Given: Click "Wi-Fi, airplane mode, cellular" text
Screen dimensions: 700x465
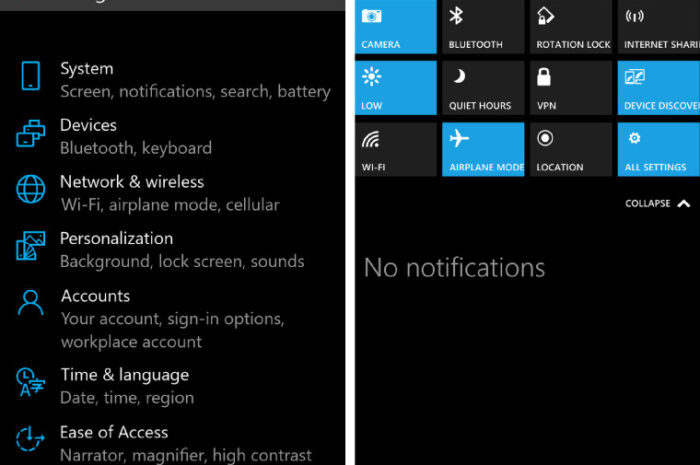Looking at the screenshot, I should pos(170,205).
